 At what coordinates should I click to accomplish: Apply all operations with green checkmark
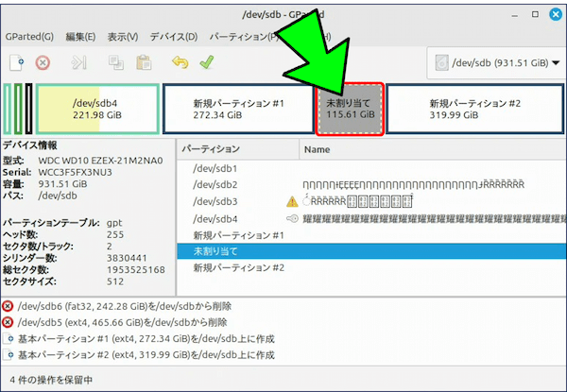coord(206,63)
